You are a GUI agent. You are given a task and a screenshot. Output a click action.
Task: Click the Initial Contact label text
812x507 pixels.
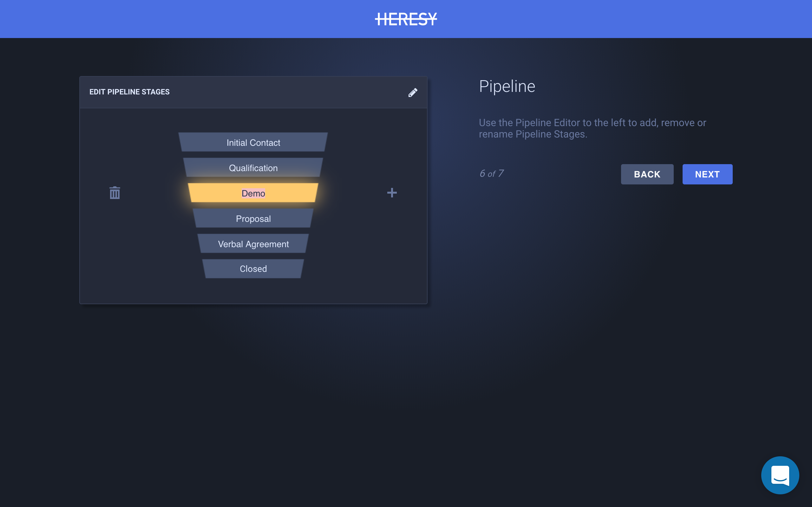click(253, 143)
